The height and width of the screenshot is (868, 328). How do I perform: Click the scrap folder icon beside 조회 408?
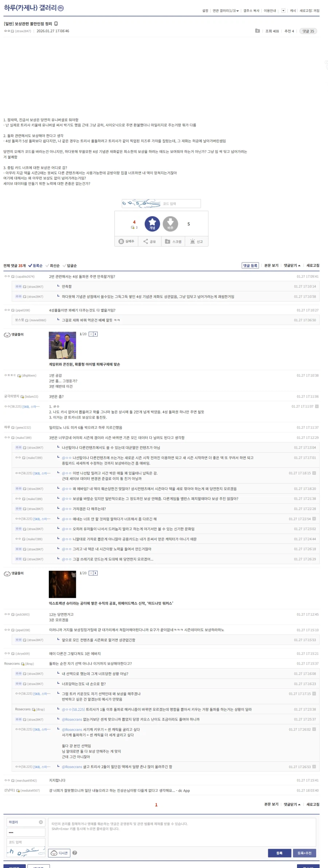pyautogui.click(x=257, y=31)
